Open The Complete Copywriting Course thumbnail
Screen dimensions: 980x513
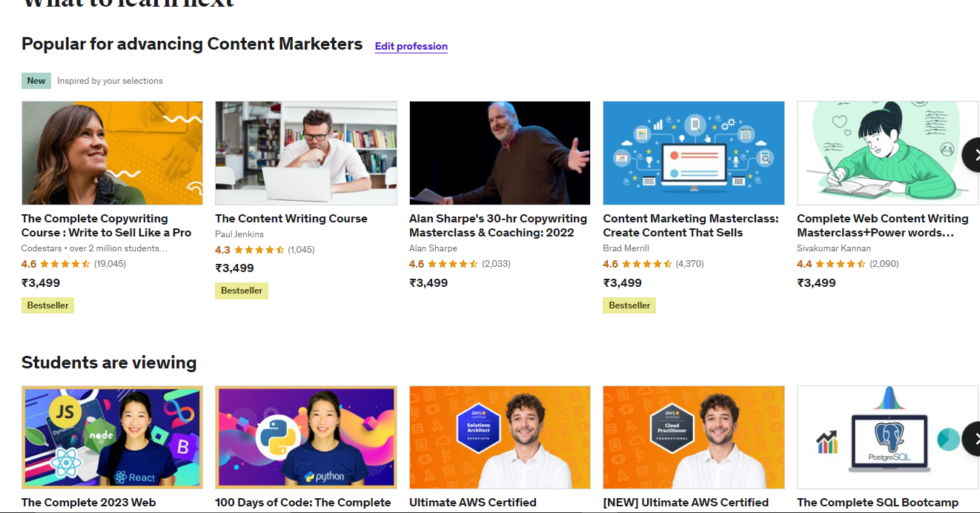(112, 153)
